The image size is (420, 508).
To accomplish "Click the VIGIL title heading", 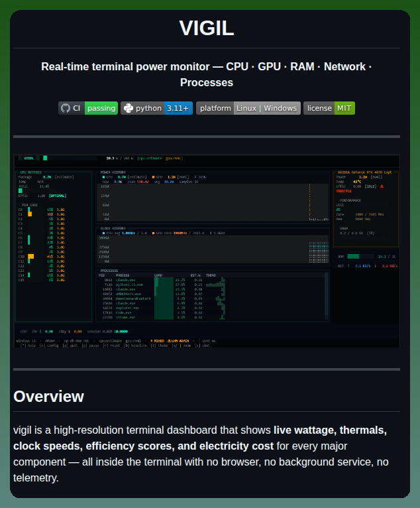I will pyautogui.click(x=207, y=29).
